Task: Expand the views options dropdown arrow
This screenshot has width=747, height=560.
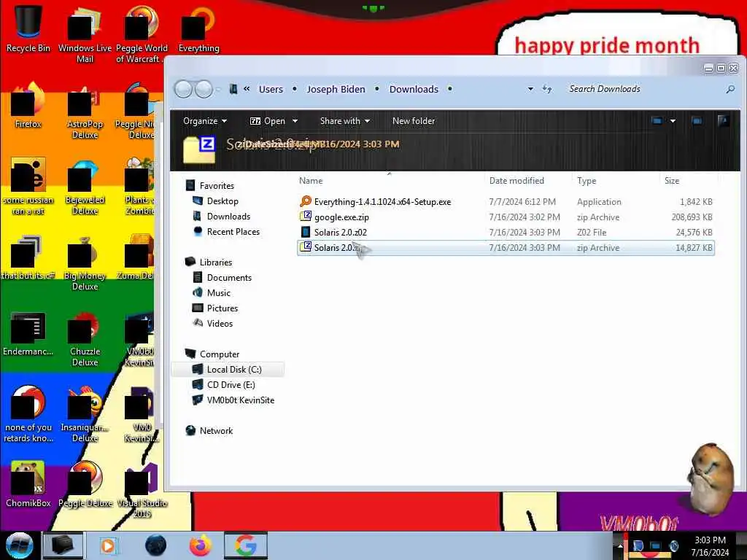Action: coord(673,121)
